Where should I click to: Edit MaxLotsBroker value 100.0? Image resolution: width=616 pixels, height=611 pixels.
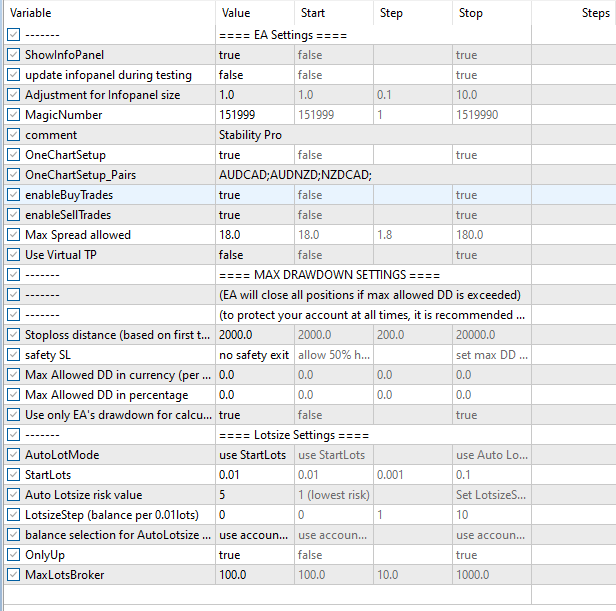[255, 575]
